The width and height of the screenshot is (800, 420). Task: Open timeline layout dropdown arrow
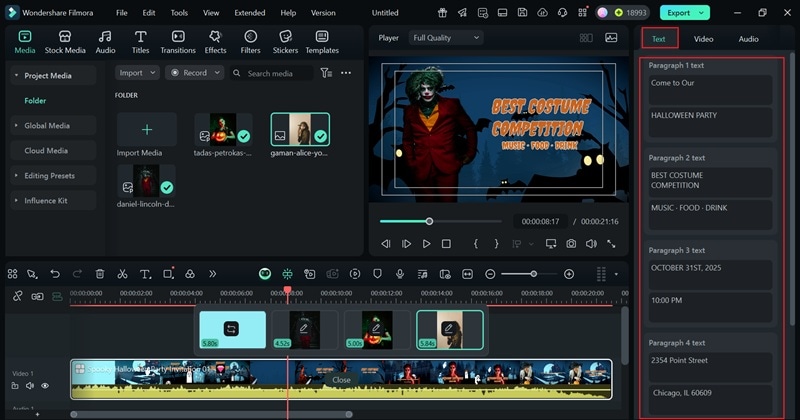(x=616, y=274)
